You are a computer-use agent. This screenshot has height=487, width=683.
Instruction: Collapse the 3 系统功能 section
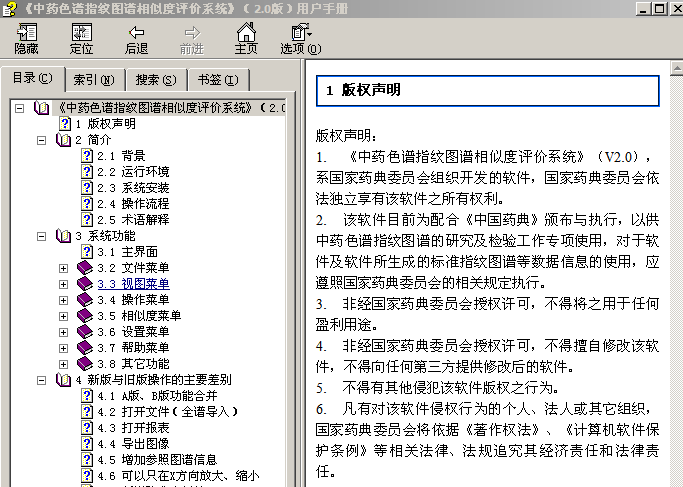(41, 236)
